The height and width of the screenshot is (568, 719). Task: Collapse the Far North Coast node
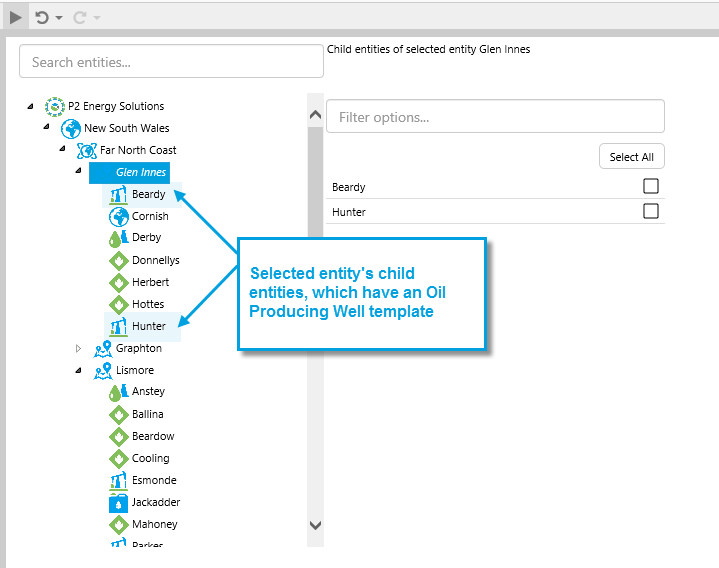click(62, 149)
